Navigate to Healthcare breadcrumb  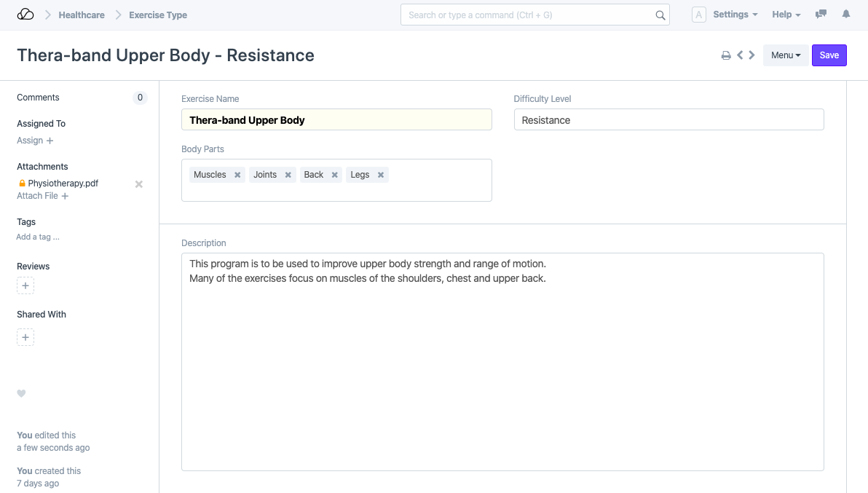coord(82,15)
